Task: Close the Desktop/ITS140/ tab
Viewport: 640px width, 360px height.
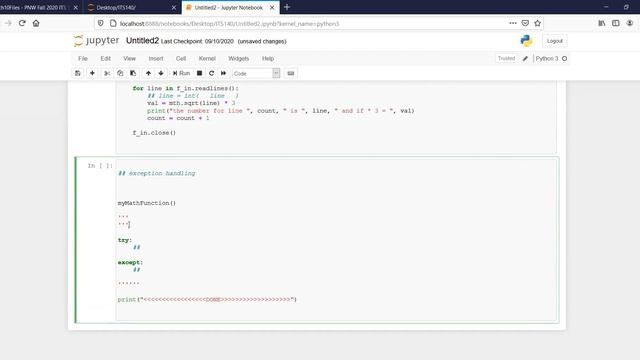Action: coord(173,7)
